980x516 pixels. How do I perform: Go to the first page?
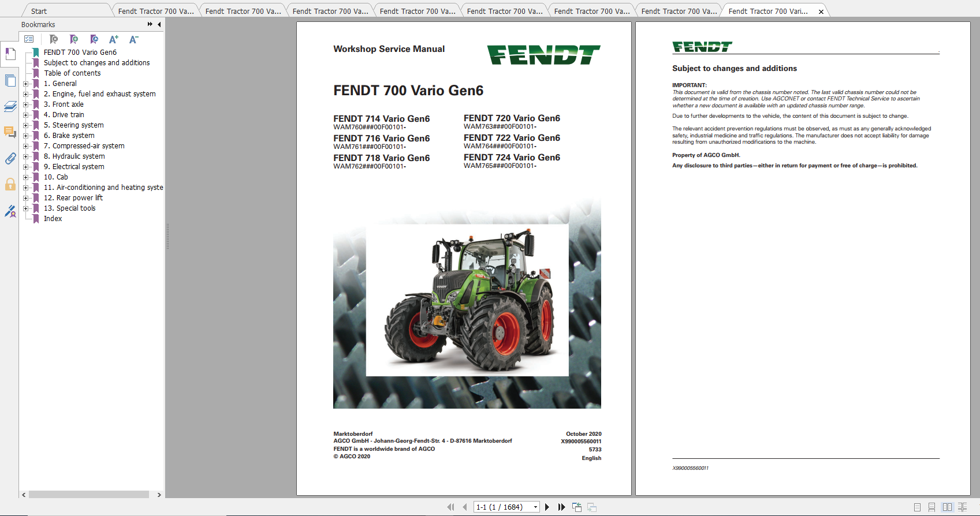(450, 507)
